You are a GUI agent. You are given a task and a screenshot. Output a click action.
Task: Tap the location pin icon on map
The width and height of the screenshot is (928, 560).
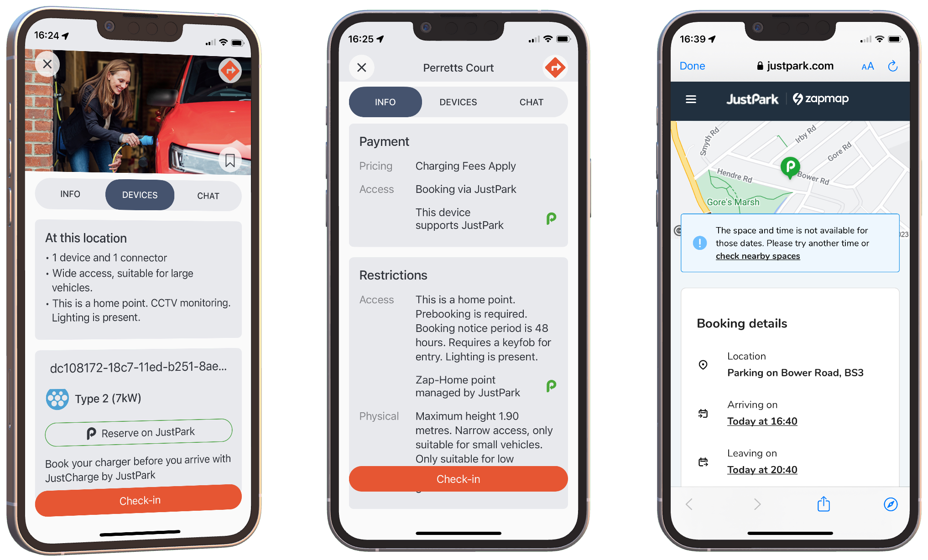pyautogui.click(x=789, y=167)
